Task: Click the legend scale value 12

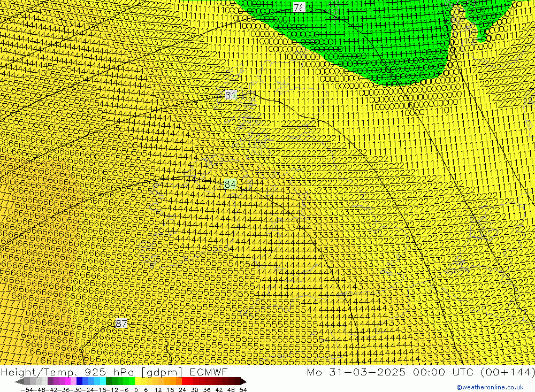Action: [158, 390]
